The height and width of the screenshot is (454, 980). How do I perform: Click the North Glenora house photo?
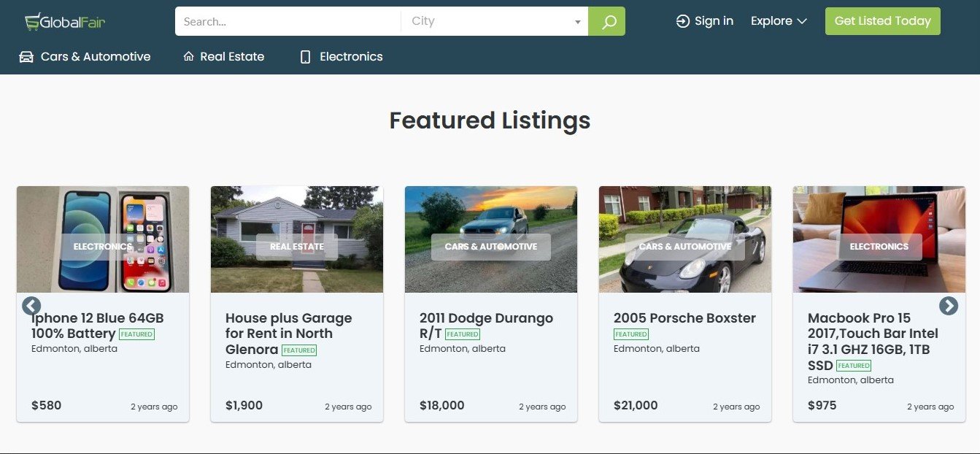(297, 219)
